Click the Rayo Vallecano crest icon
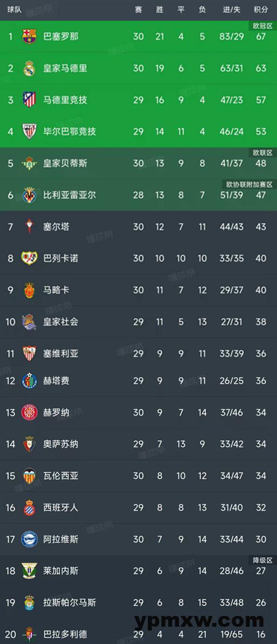The image size is (277, 644). tap(29, 258)
